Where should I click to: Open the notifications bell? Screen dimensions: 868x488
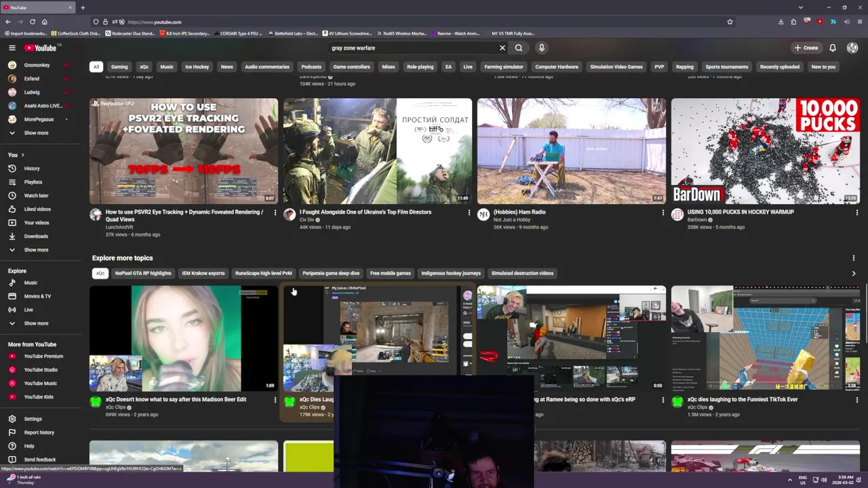pyautogui.click(x=833, y=48)
